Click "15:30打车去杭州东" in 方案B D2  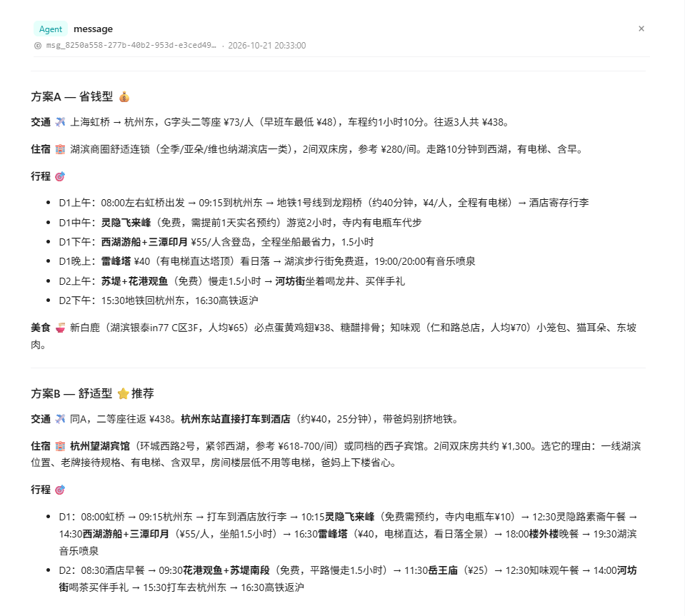(x=185, y=587)
